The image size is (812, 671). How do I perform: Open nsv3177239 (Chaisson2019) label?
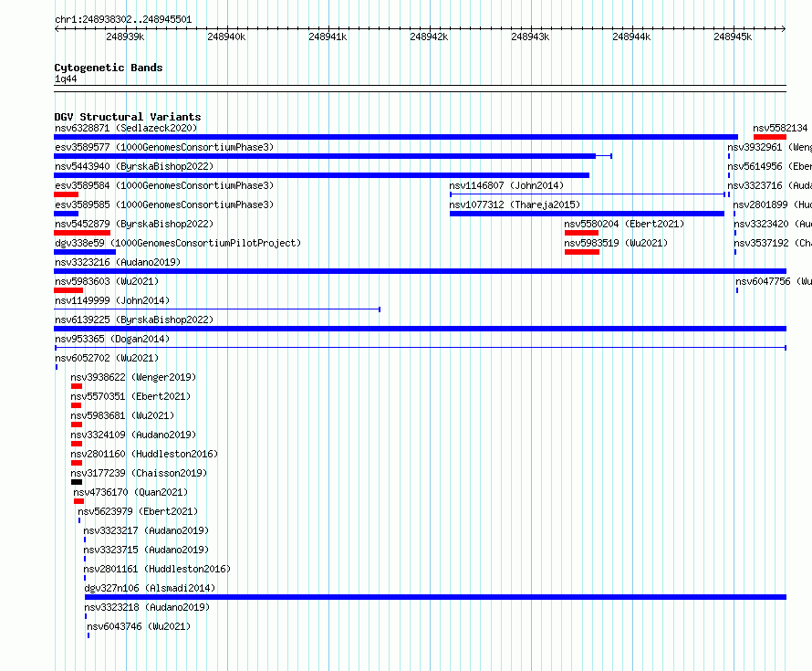pos(139,473)
